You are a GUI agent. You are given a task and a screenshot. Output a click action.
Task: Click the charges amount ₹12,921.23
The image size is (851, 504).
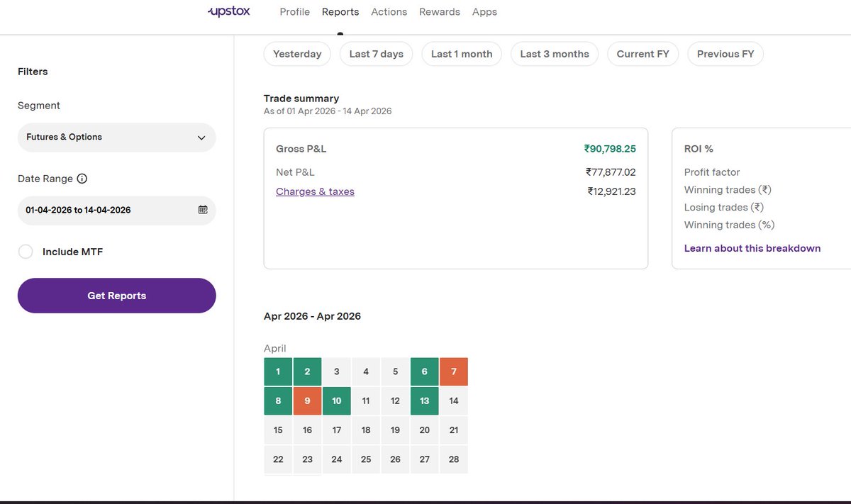(x=611, y=191)
